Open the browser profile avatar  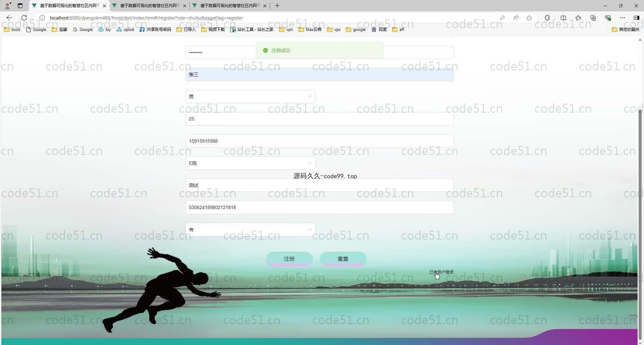[x=7, y=6]
